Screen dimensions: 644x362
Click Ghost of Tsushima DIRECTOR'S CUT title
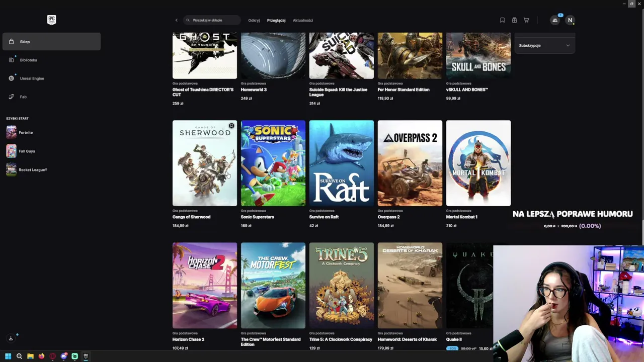coord(203,92)
